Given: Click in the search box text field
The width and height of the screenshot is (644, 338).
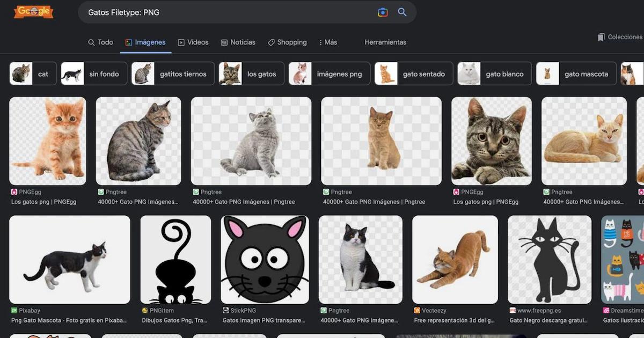Looking at the screenshot, I should coord(225,12).
